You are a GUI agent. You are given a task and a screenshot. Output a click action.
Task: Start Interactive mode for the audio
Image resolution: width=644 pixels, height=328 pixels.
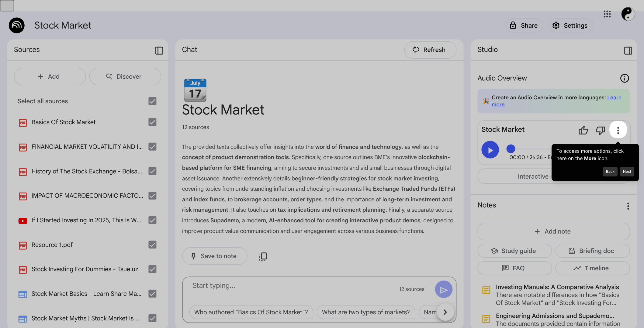[514, 176]
